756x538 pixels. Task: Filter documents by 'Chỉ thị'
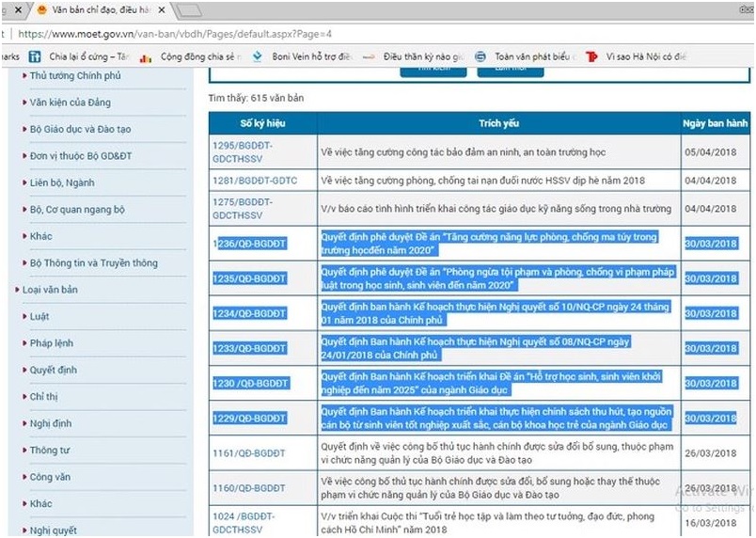coord(43,397)
